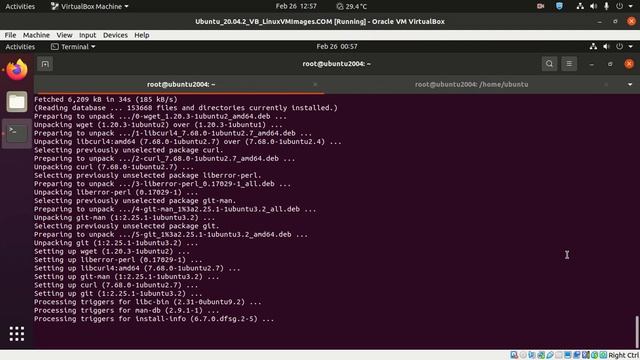Click VirtualBox optical disk status icon
Image resolution: width=640 pixels, height=360 pixels.
pos(523,355)
